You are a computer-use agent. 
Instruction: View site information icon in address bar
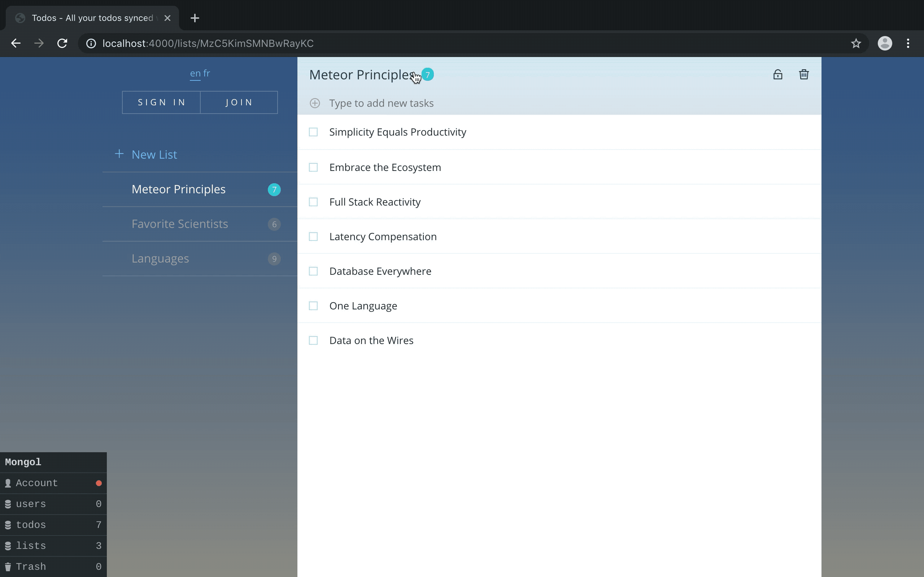point(91,44)
